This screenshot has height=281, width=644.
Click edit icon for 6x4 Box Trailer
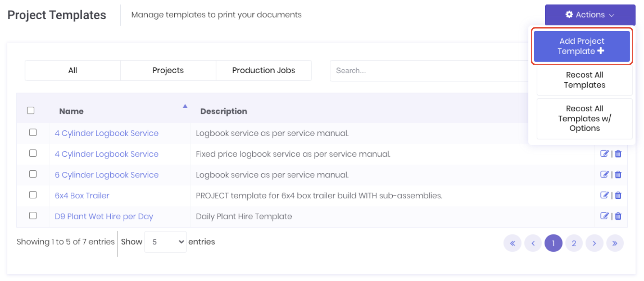click(604, 195)
